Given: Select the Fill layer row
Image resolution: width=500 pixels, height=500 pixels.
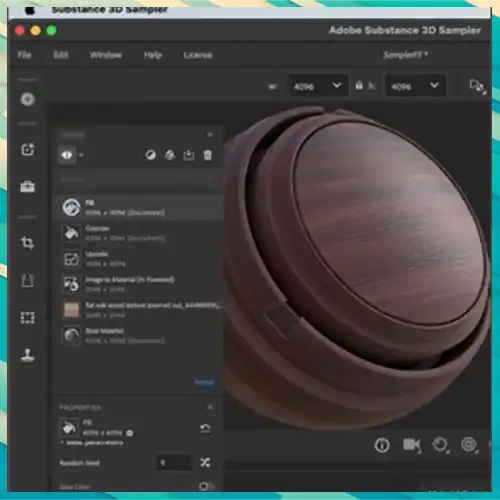Looking at the screenshot, I should [x=139, y=207].
